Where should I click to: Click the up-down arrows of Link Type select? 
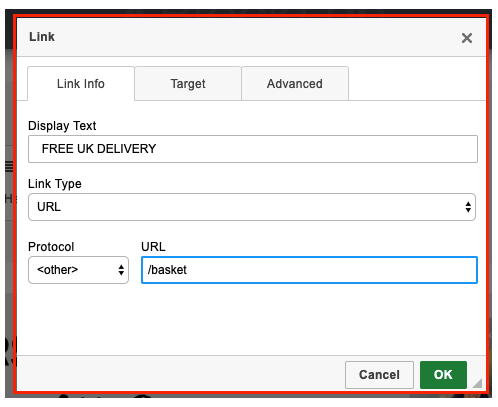pos(468,207)
